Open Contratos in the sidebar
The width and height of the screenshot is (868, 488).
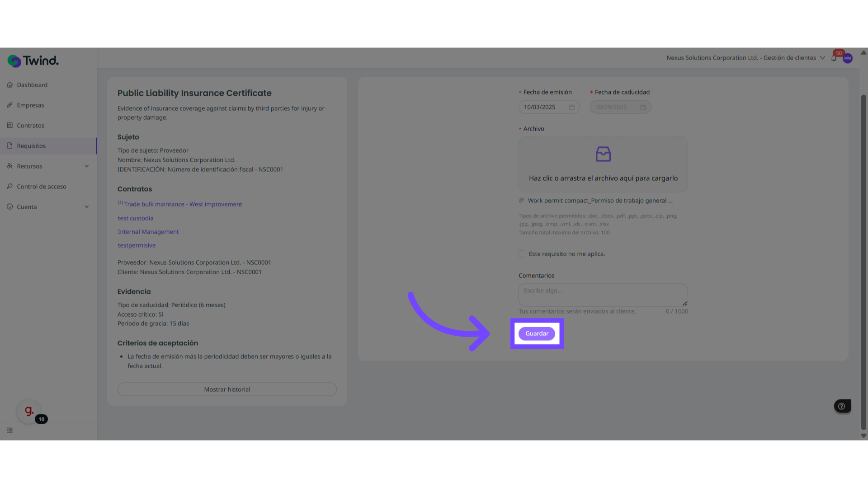[30, 126]
